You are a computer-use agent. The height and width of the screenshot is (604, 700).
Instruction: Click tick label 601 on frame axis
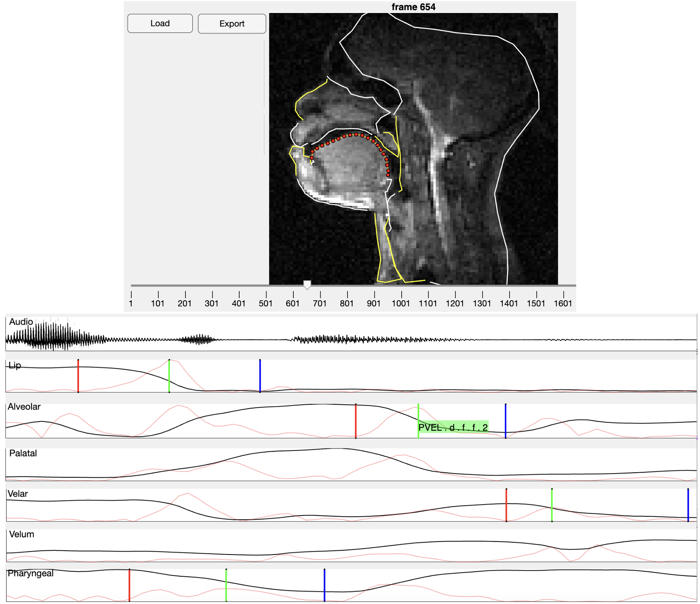(x=293, y=303)
